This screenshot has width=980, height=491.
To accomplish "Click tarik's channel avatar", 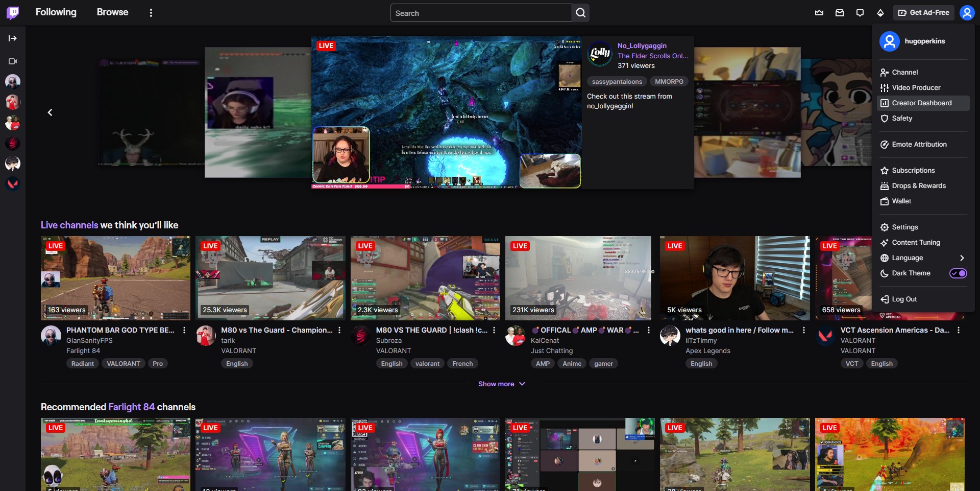I will (x=206, y=336).
